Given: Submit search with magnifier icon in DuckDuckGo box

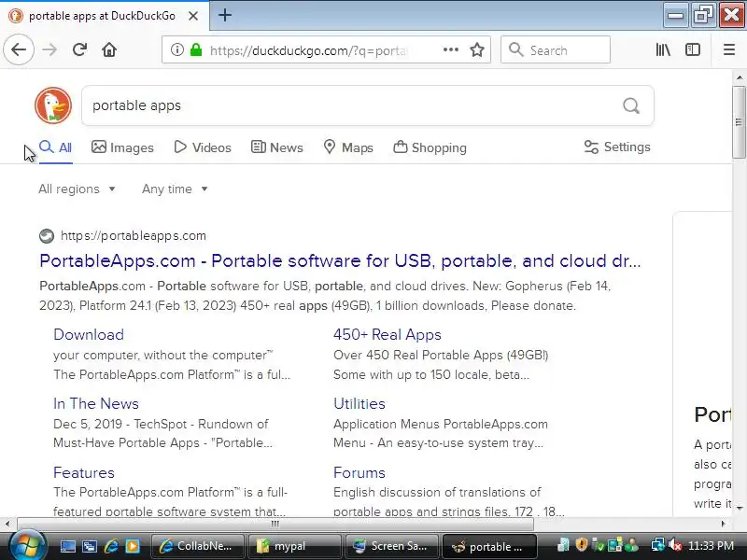Looking at the screenshot, I should [631, 105].
